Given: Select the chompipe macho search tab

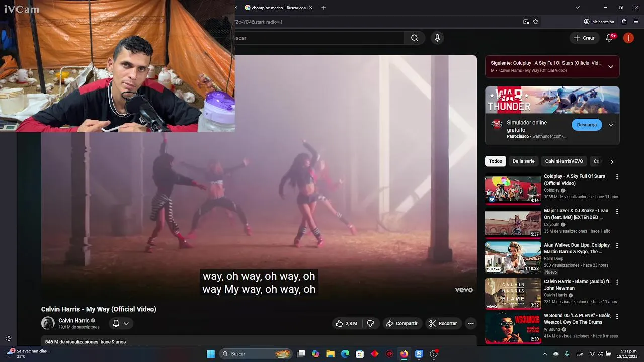Looking at the screenshot, I should 278,8.
